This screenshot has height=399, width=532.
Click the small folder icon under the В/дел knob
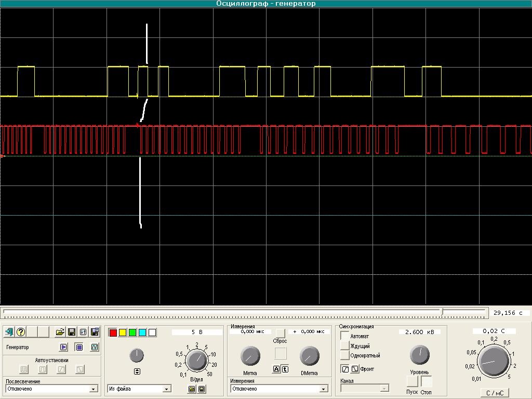point(192,389)
